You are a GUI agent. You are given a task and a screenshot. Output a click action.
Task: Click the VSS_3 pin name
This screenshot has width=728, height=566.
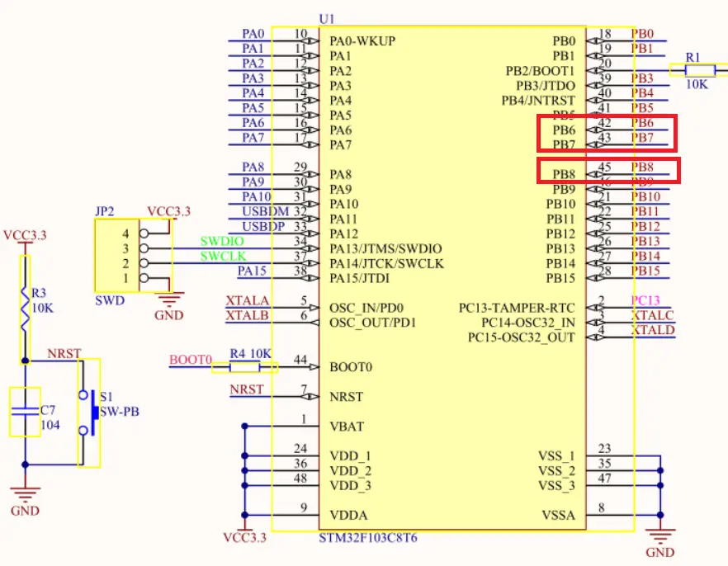(x=556, y=486)
